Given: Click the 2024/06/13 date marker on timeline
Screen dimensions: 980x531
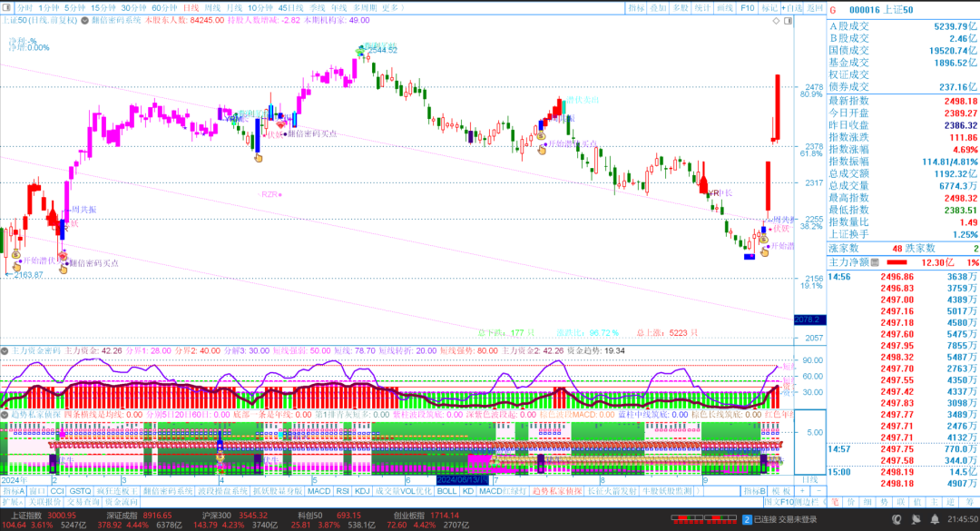Looking at the screenshot, I should (463, 479).
